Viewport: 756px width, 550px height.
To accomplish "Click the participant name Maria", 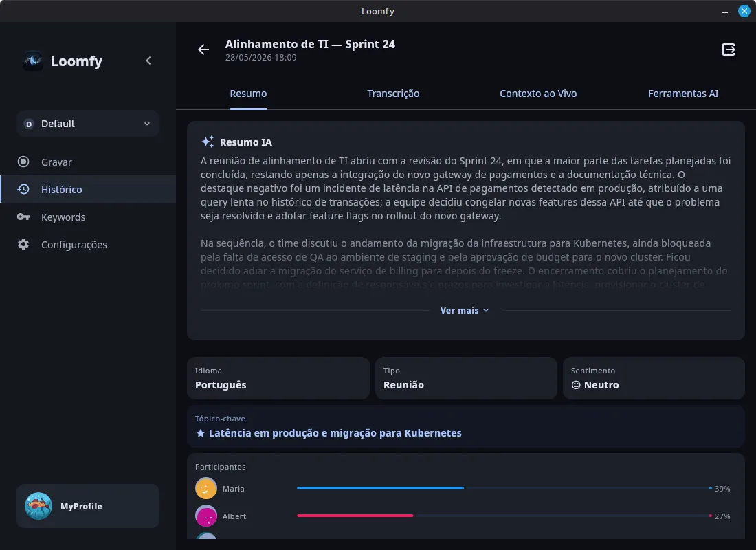I will (234, 489).
